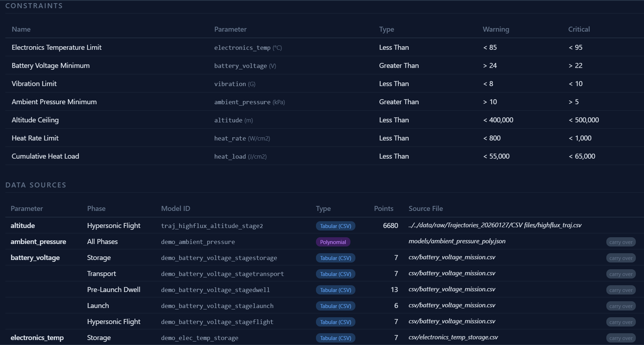Click the Greater Than type for ambient pressure
Screen dimensions: 644x345
pyautogui.click(x=399, y=102)
